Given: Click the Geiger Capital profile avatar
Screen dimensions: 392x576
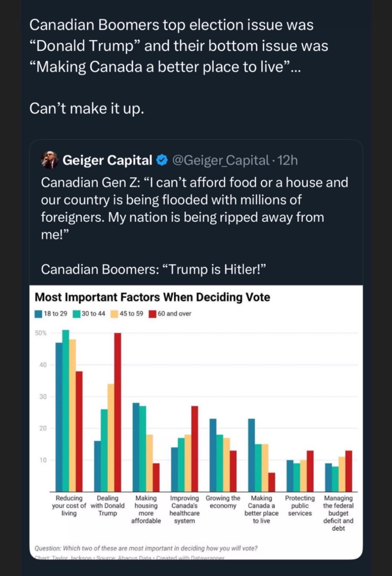Looking at the screenshot, I should click(x=50, y=160).
